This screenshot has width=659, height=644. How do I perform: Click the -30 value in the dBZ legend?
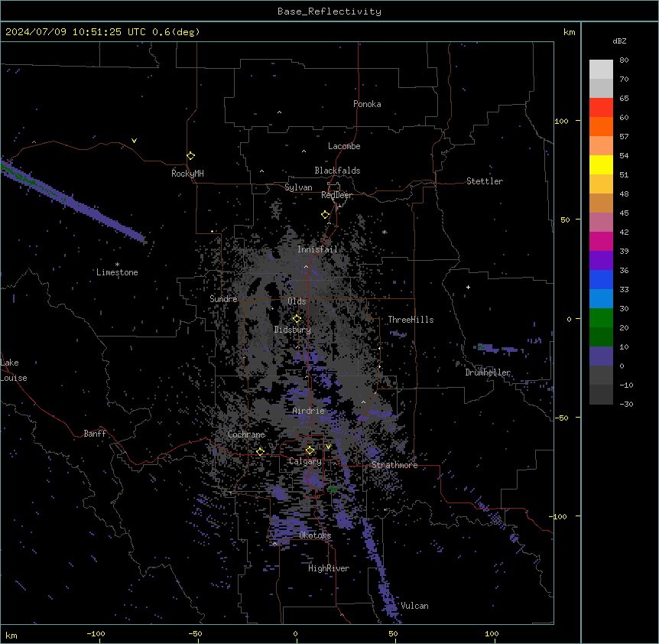click(x=626, y=405)
